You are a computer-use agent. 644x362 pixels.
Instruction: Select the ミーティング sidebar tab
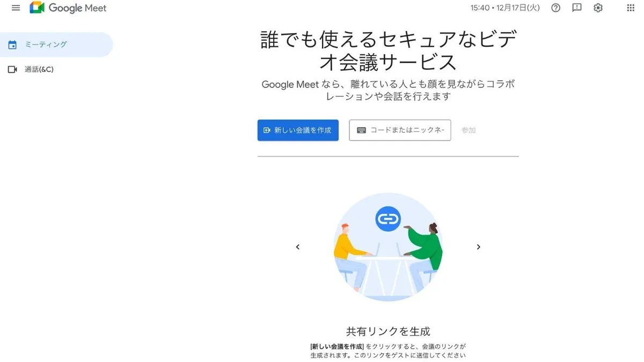coord(56,45)
